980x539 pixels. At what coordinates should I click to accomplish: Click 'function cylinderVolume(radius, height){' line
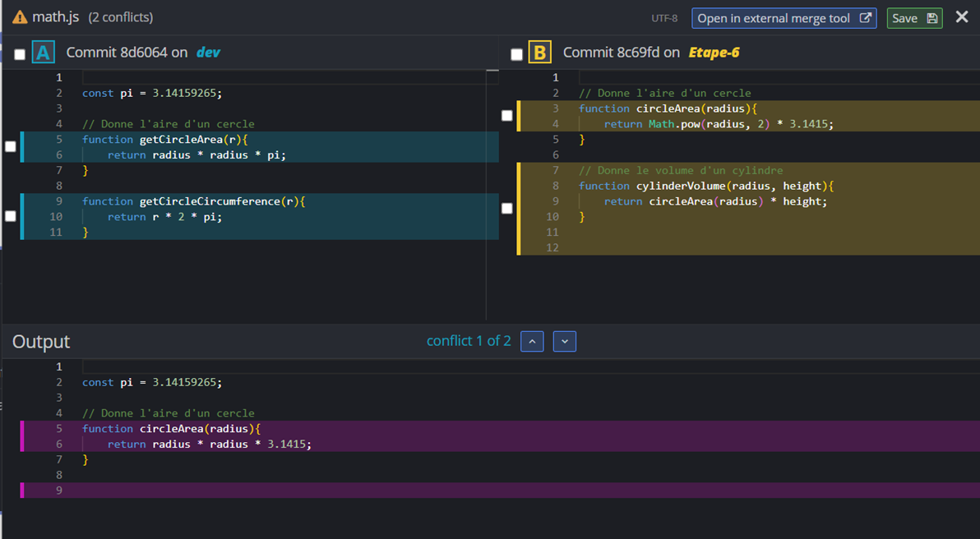pyautogui.click(x=706, y=186)
